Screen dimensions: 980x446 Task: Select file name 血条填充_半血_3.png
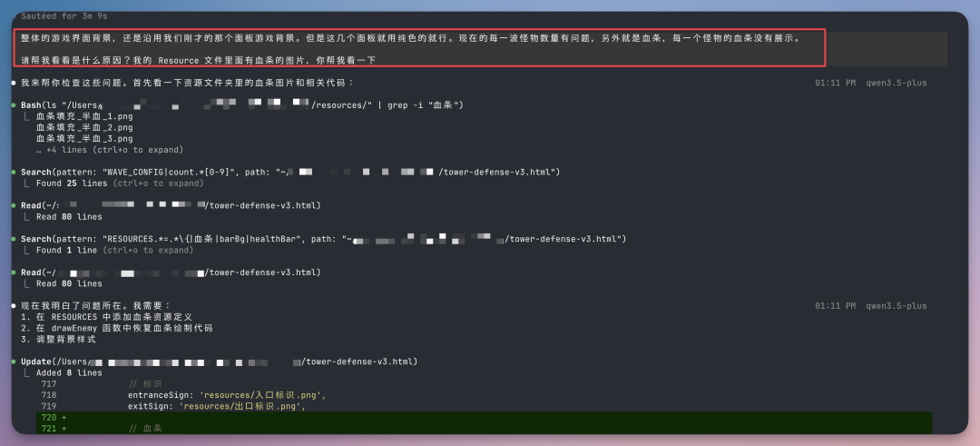point(84,139)
